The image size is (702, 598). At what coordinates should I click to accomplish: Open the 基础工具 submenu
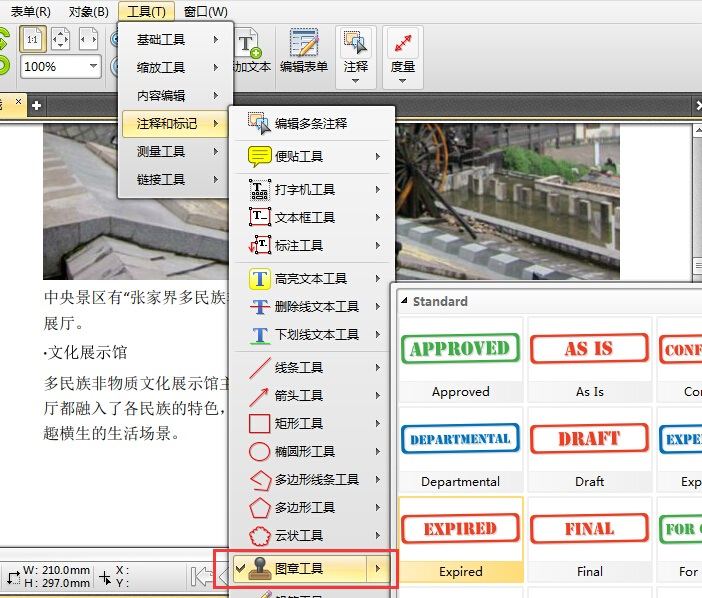click(x=175, y=39)
